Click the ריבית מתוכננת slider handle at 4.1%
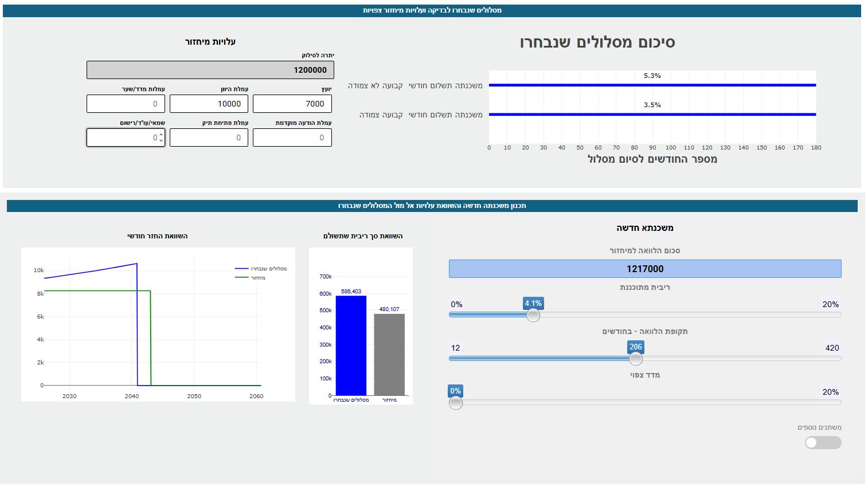The image size is (868, 487). [533, 315]
